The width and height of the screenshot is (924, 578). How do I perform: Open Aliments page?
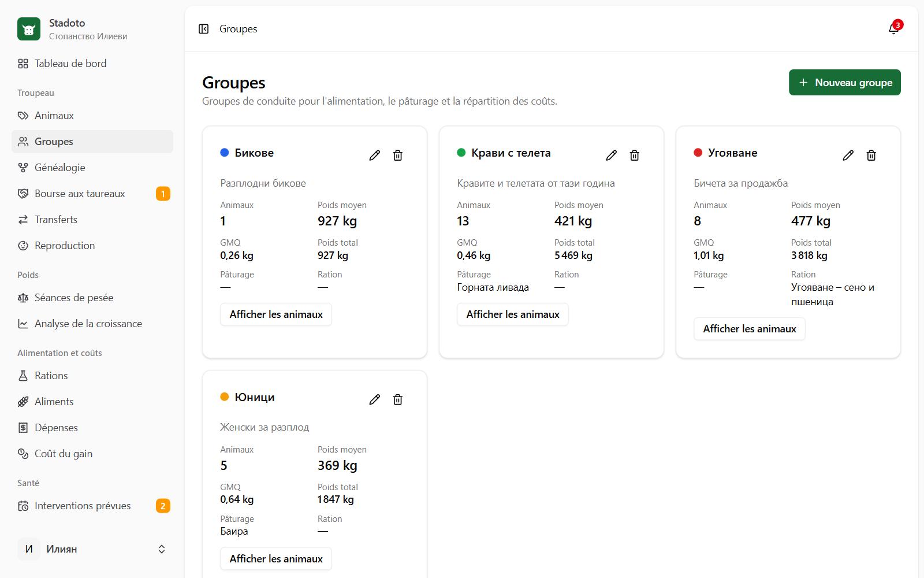[92, 402]
